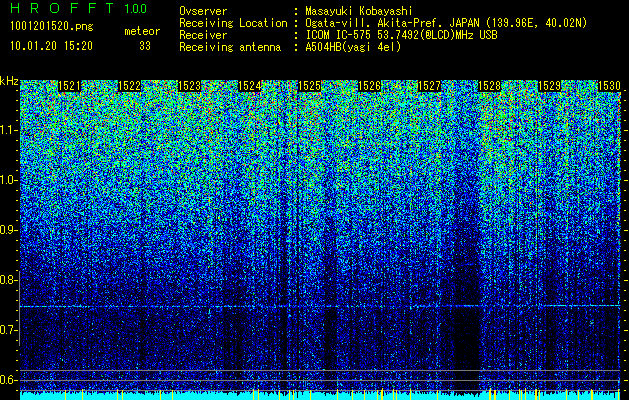Click the 1528 time marker

tap(489, 86)
